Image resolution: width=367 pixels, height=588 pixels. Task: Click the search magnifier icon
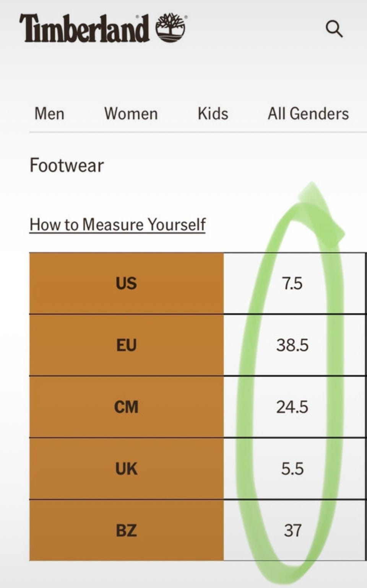(x=334, y=29)
